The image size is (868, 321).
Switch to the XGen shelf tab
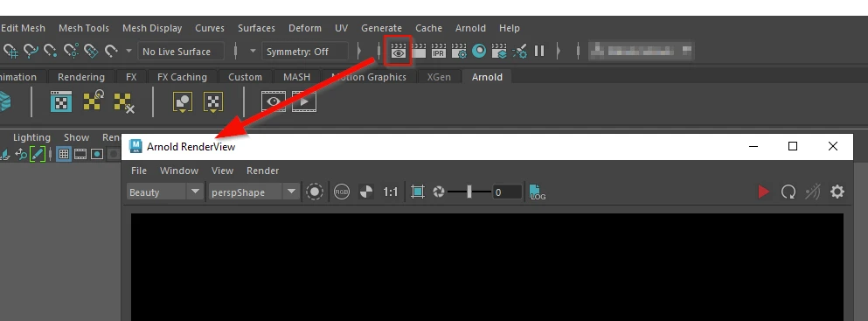(x=439, y=77)
